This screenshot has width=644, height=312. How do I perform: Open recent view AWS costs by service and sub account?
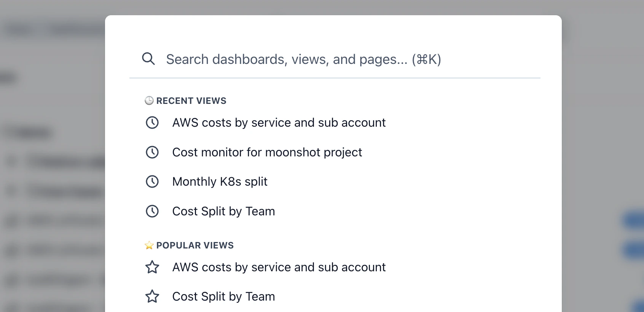[x=279, y=123]
